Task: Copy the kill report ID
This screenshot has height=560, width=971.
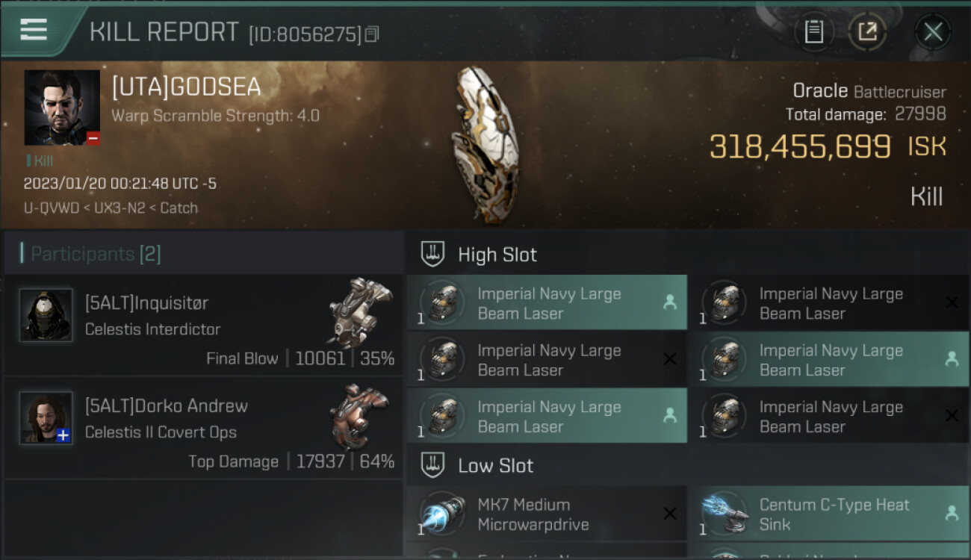Action: [x=372, y=34]
